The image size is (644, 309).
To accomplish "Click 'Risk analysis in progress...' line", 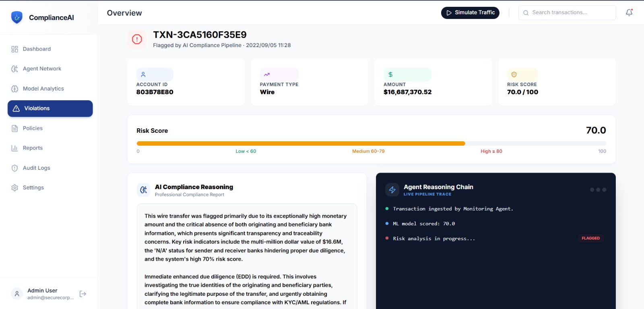I will [x=434, y=239].
